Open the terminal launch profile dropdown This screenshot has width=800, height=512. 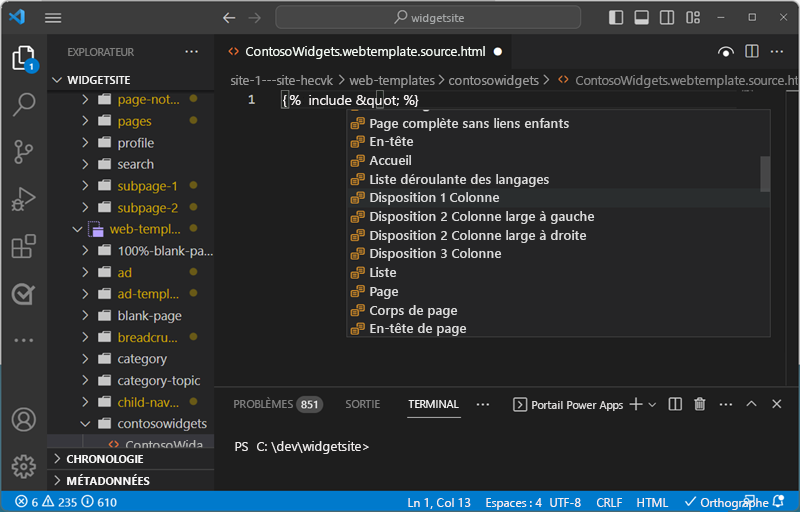[652, 405]
